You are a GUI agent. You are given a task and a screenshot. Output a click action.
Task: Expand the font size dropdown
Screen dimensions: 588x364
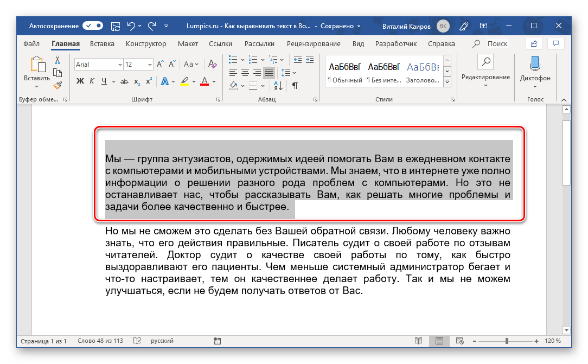click(150, 65)
